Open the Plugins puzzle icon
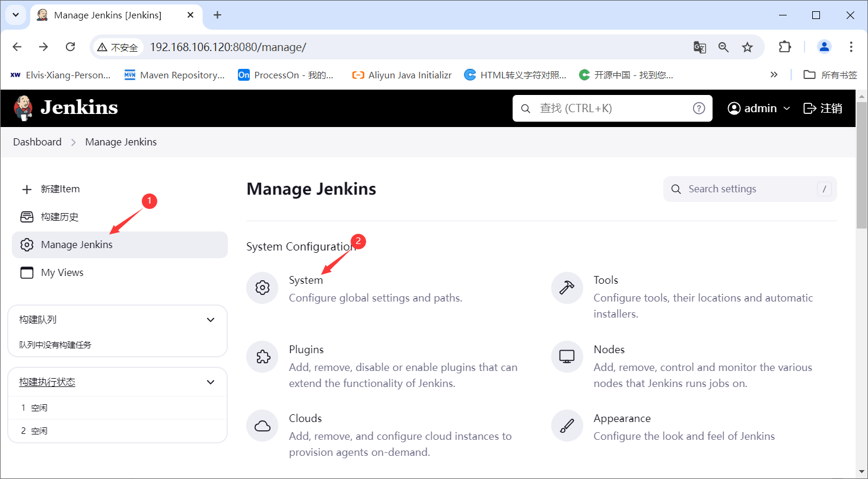 (262, 357)
